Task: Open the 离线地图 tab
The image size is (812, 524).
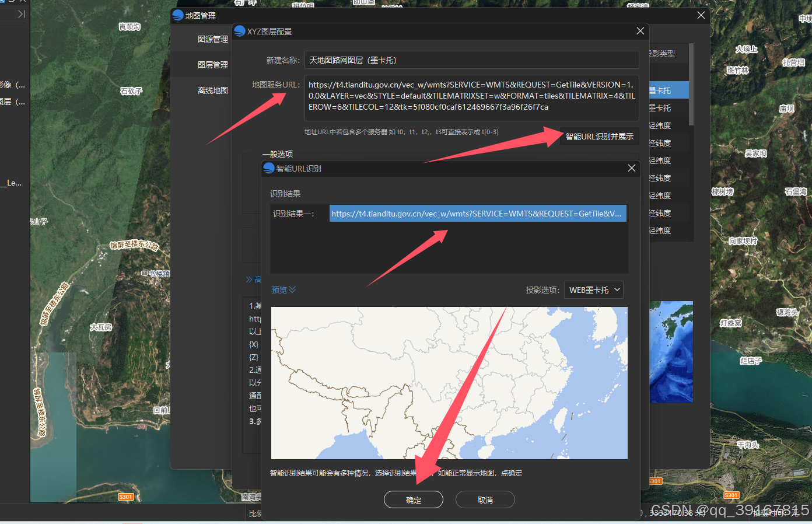Action: click(213, 90)
